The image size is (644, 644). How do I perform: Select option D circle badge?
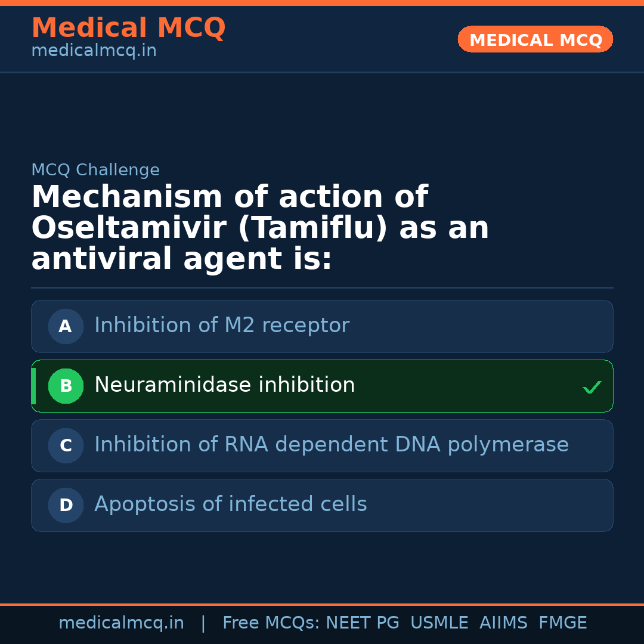(x=66, y=505)
